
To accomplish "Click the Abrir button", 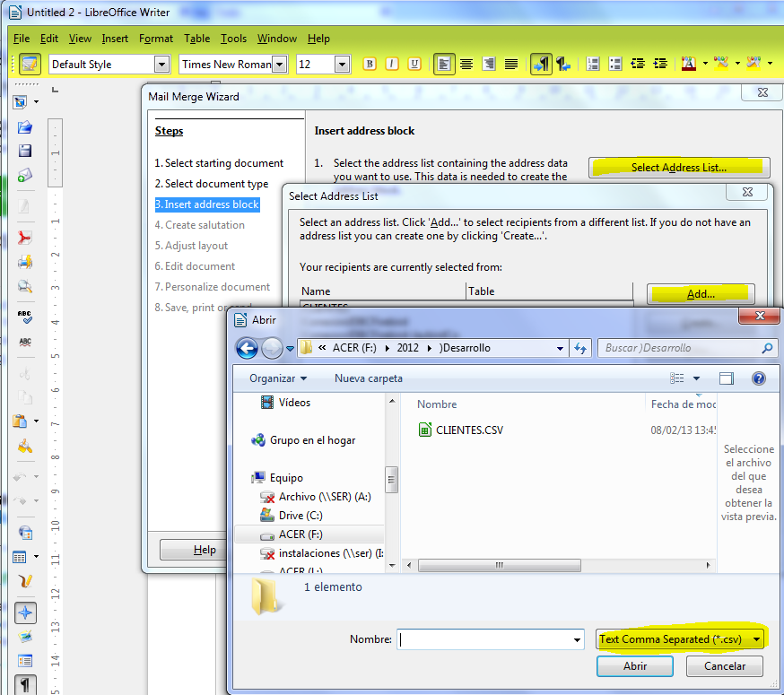I will [x=634, y=666].
